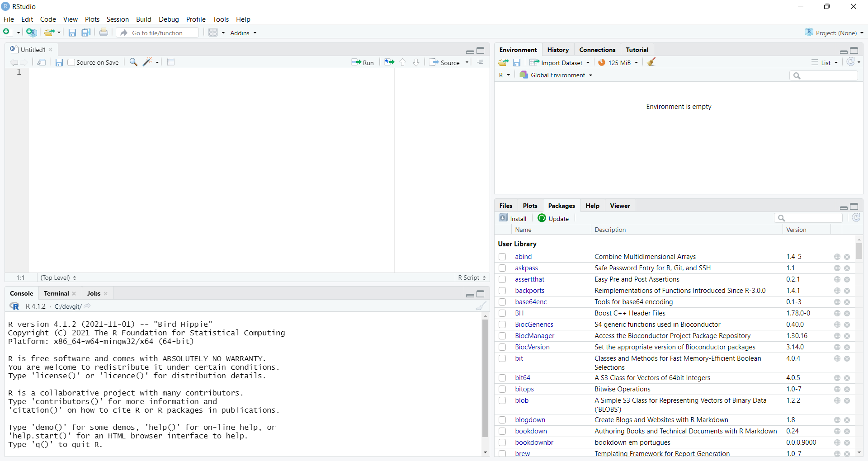Switch to the History tab
This screenshot has width=868, height=461.
coord(558,50)
